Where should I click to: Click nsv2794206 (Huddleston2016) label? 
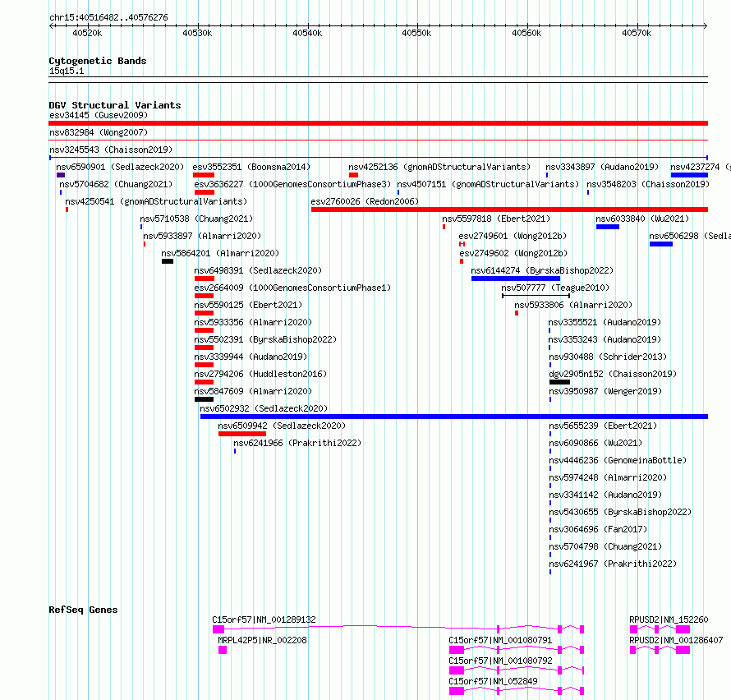[260, 374]
